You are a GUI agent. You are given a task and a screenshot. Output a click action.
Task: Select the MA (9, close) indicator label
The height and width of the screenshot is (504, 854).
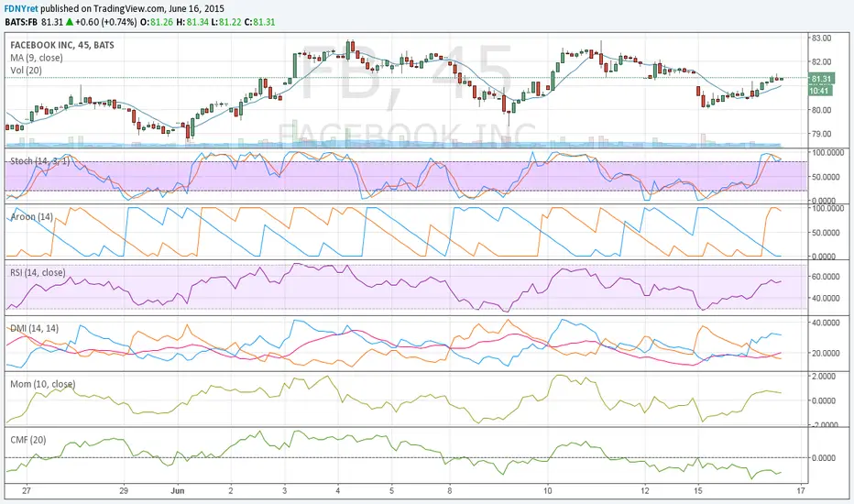[x=37, y=58]
